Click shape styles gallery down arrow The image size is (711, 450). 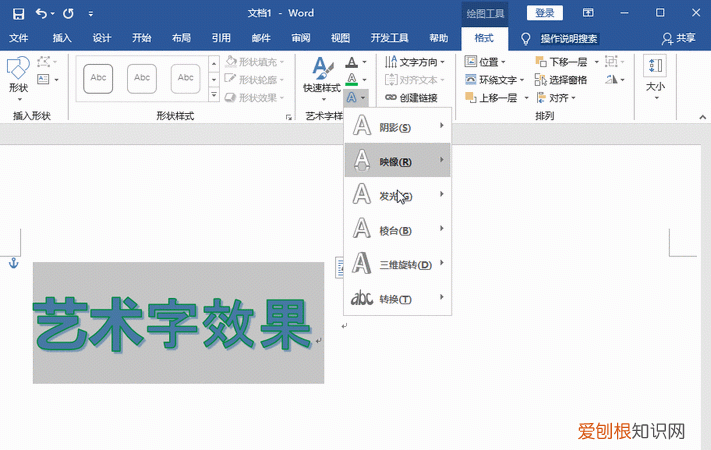[x=214, y=79]
